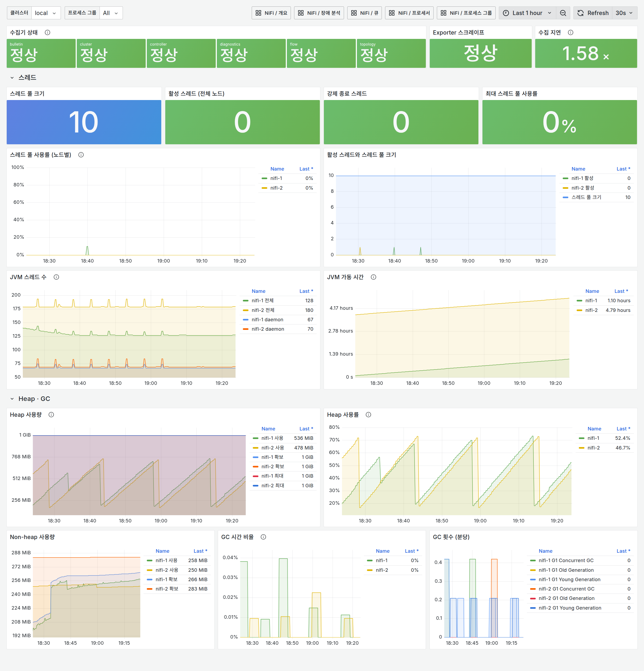Click nifi-2 4.79 hours legend row
Image resolution: width=644 pixels, height=671 pixels.
[x=603, y=310]
